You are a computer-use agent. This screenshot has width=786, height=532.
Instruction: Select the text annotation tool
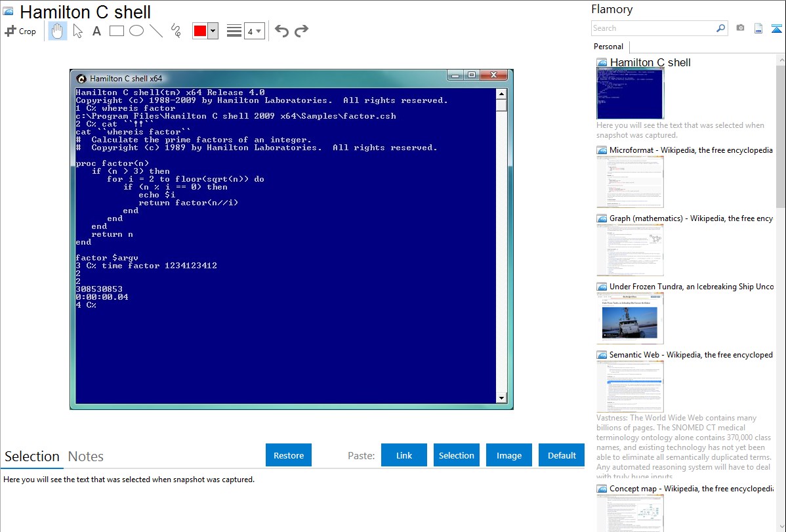(x=96, y=31)
